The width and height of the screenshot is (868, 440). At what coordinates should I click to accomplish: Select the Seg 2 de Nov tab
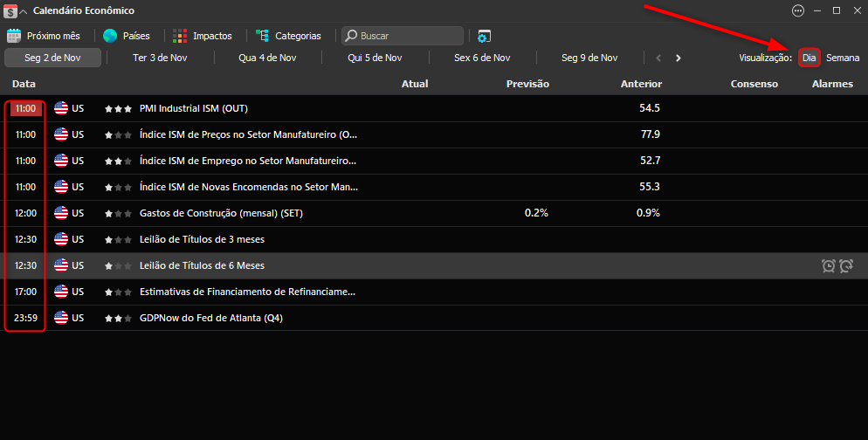pyautogui.click(x=52, y=58)
